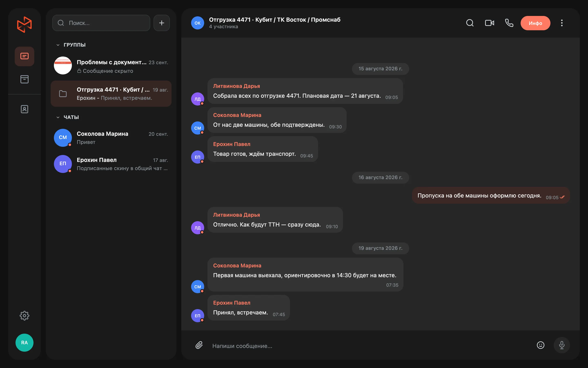Viewport: 588px width, 368px height.
Task: Click the conversation title Отгрузка 4471 header
Action: coord(275,20)
